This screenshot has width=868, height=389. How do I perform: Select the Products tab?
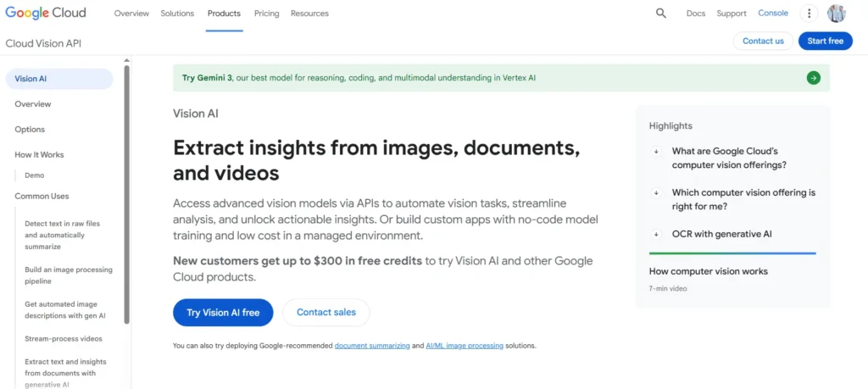pos(224,14)
